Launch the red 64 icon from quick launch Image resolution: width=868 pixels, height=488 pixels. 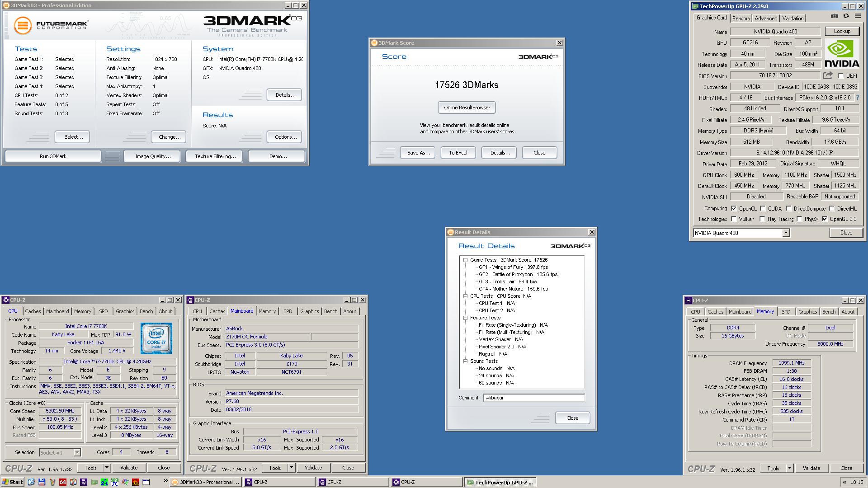tap(63, 482)
